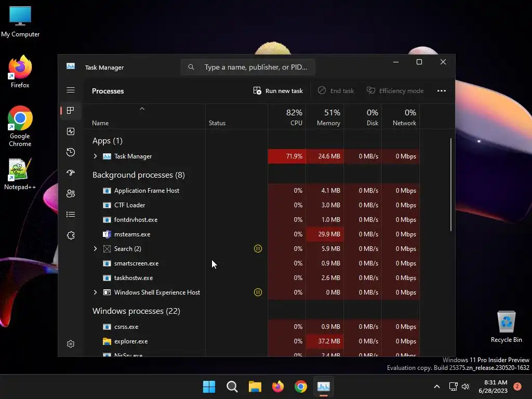Sort by the Memory column header
This screenshot has width=532, height=399.
coord(325,117)
